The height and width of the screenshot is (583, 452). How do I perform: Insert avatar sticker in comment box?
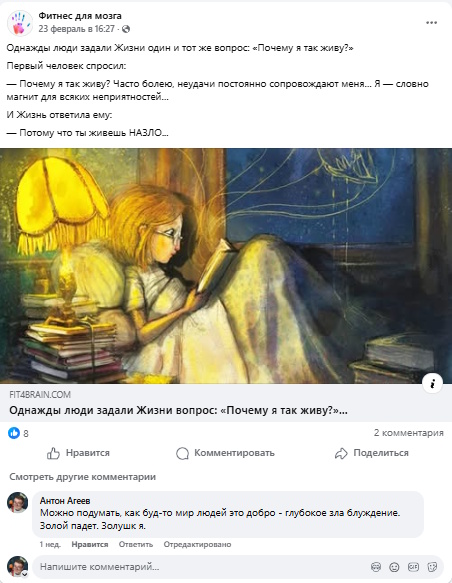(376, 567)
